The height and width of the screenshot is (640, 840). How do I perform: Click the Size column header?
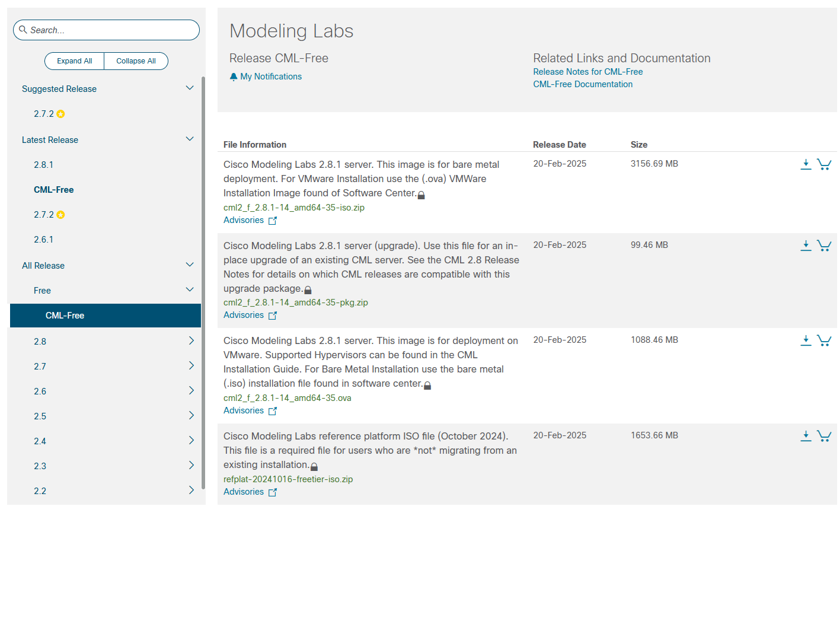click(x=639, y=145)
